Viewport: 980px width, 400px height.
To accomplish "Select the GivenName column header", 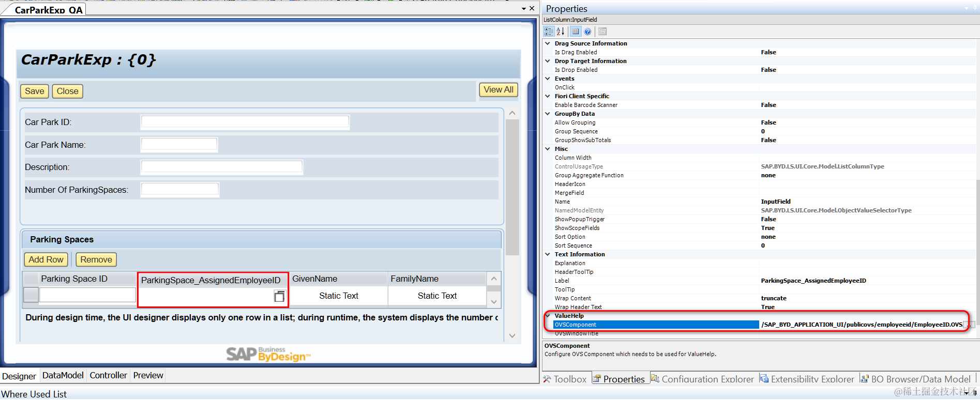I will (x=338, y=279).
